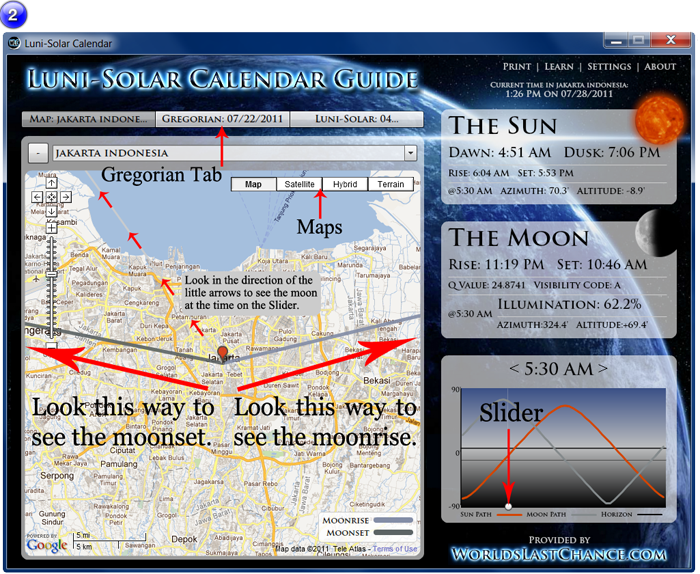700x574 pixels.
Task: Open the Terms of Use link
Action: [x=395, y=549]
